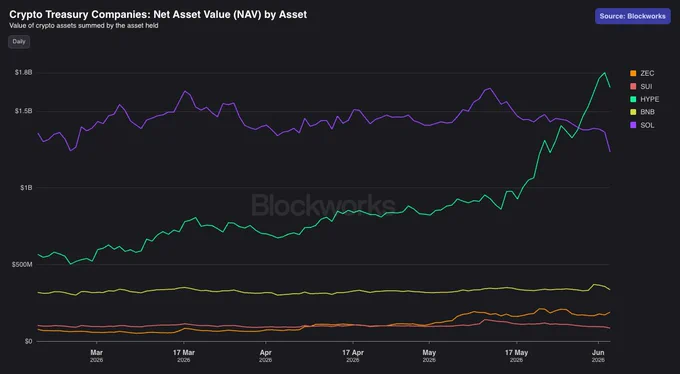This screenshot has width=680, height=374.
Task: Click the HYPE line peak near $1.8B
Action: coord(605,72)
